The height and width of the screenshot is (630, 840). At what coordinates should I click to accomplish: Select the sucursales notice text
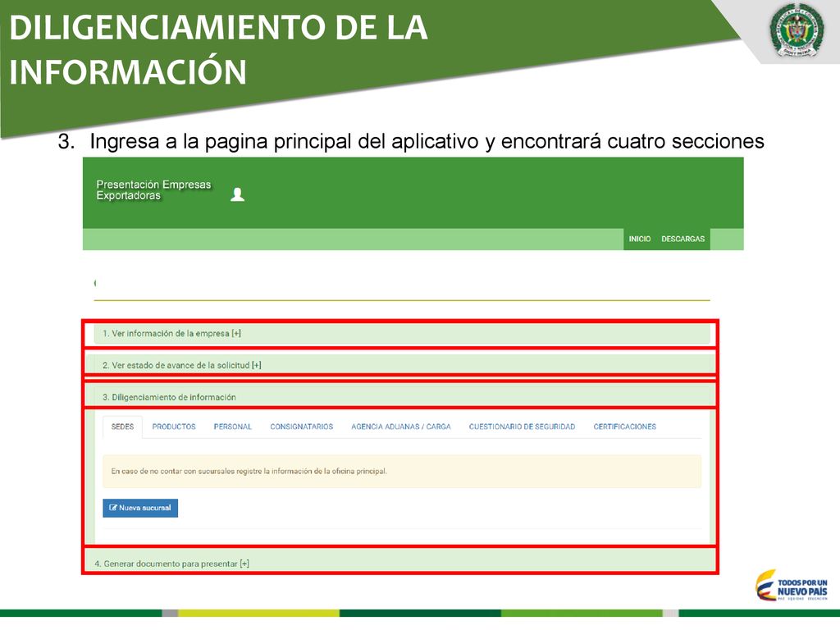(249, 472)
